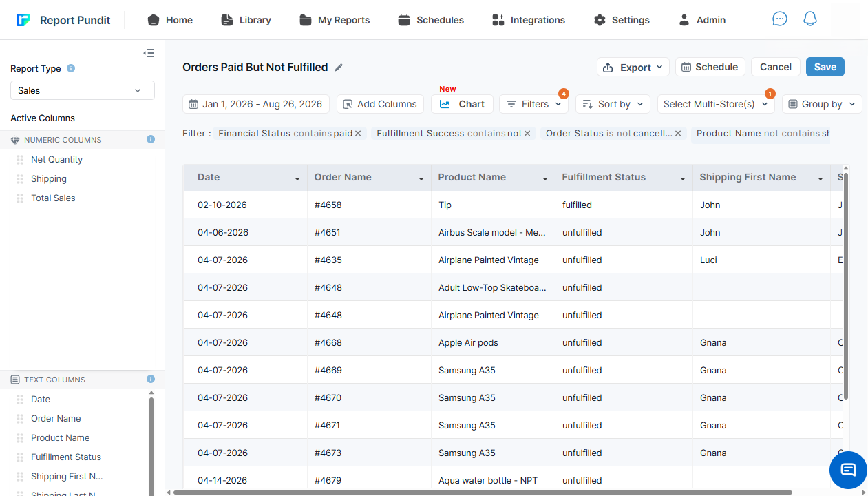
Task: Click drag handle next to Net Quantity
Action: click(x=20, y=159)
